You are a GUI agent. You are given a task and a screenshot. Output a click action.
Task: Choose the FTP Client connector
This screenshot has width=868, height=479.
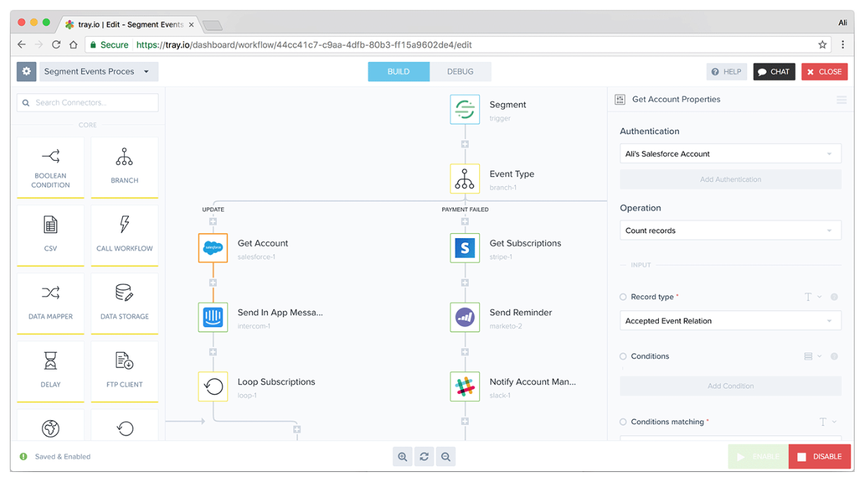pyautogui.click(x=124, y=372)
